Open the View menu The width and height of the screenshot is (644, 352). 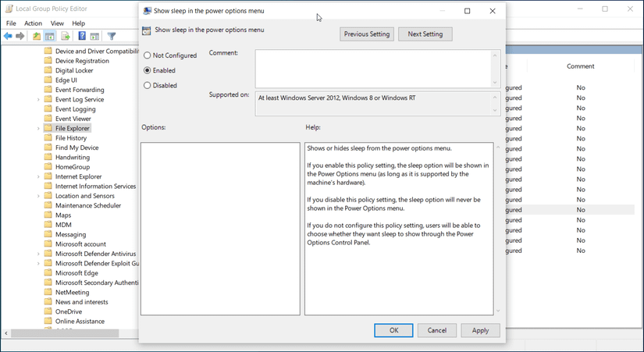(x=57, y=23)
